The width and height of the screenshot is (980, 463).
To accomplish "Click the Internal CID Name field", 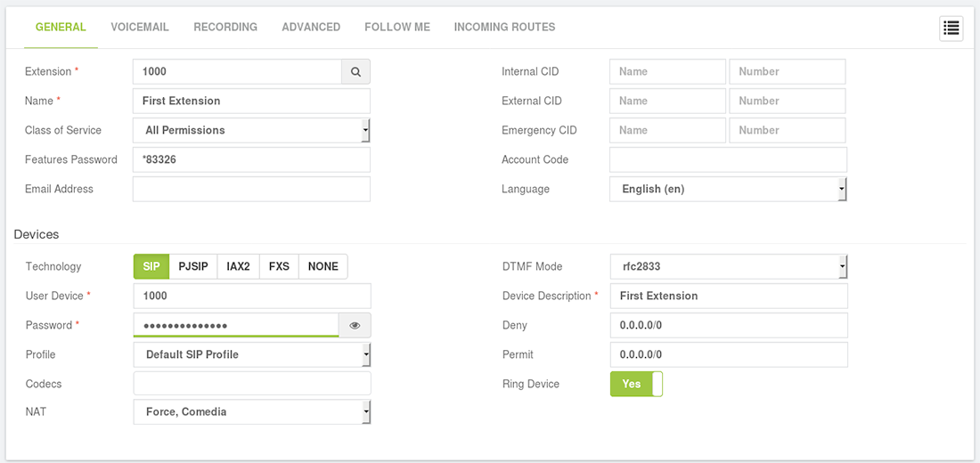I will click(x=667, y=71).
